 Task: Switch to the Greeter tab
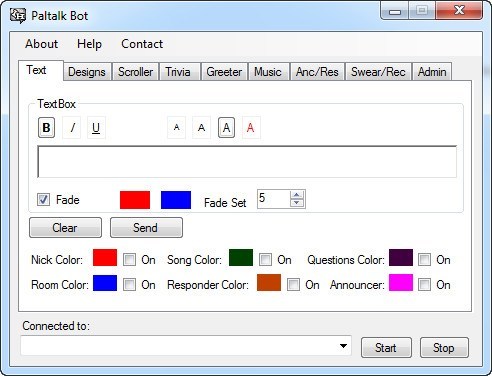click(x=224, y=72)
